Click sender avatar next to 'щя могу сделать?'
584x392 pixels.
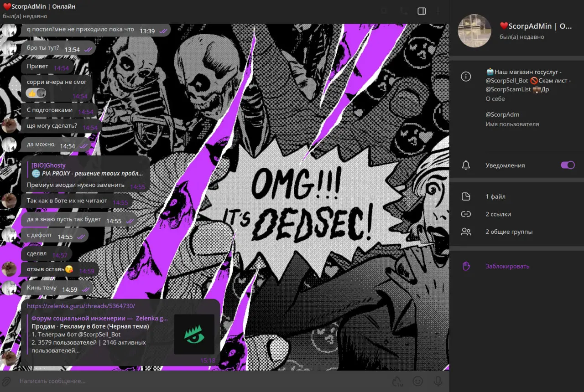pos(9,126)
